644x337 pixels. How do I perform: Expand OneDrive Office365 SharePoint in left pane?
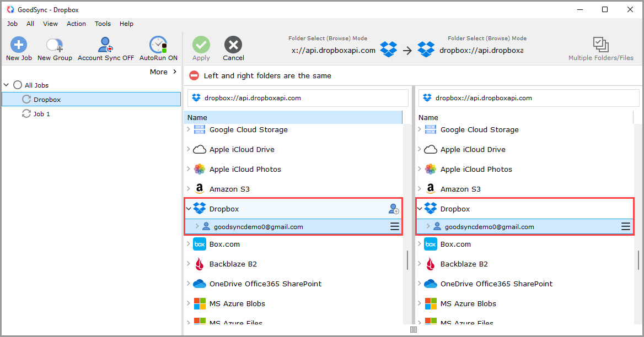coord(189,283)
